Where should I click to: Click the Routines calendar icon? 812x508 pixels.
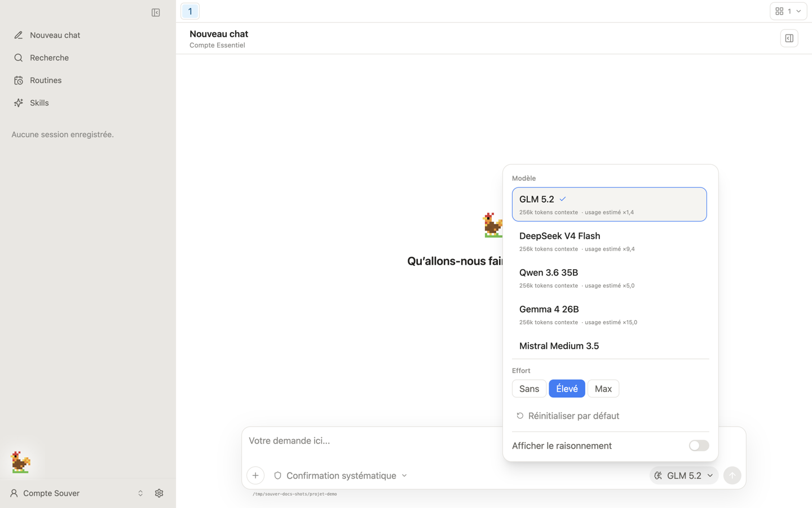click(19, 80)
